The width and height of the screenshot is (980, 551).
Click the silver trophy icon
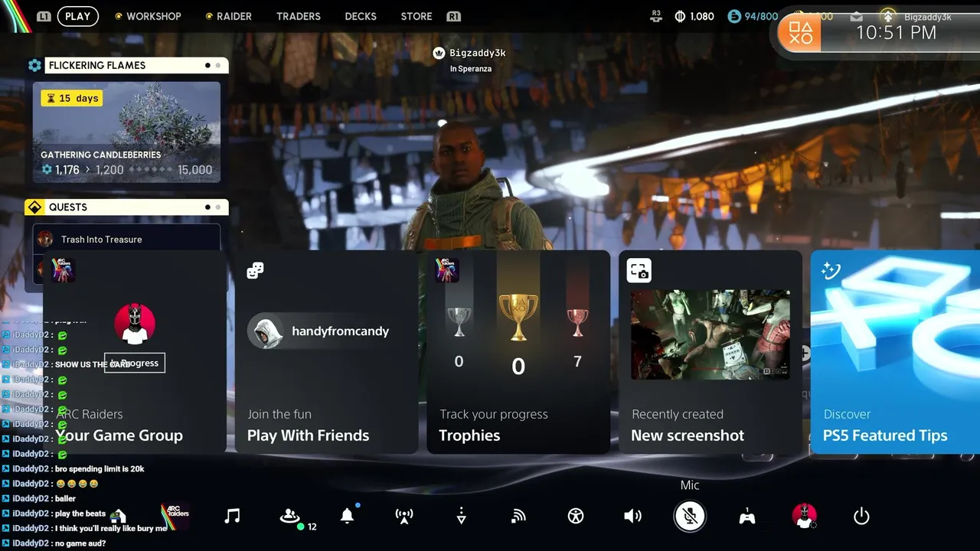[x=459, y=322]
